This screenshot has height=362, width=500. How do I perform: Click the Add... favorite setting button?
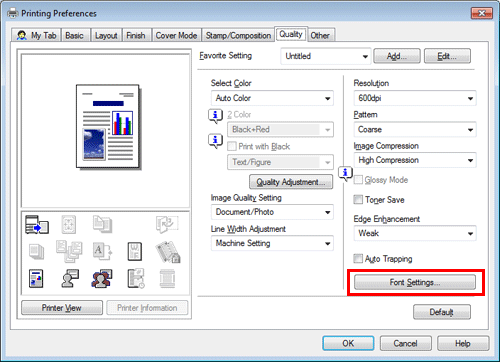tap(397, 56)
